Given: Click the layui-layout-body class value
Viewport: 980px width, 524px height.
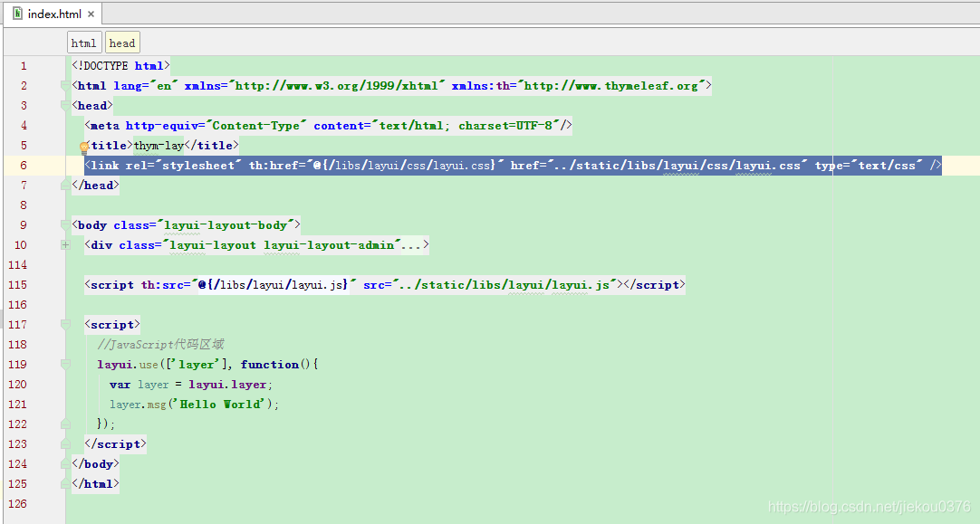Looking at the screenshot, I should click(225, 224).
